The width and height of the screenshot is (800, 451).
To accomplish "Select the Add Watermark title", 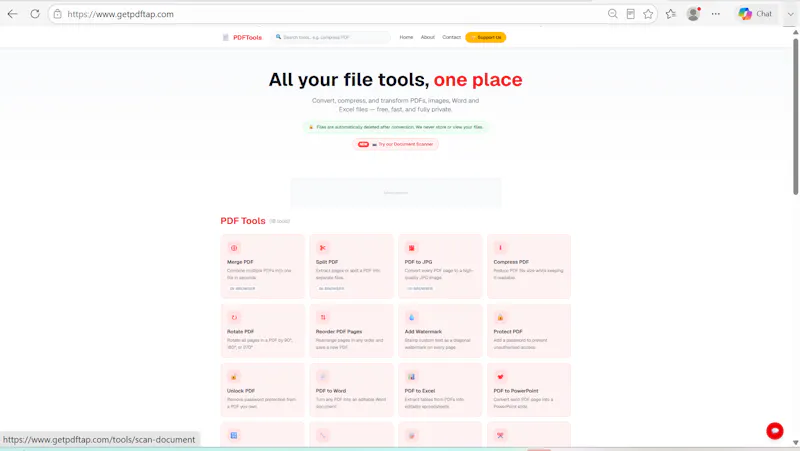I will coord(423,332).
